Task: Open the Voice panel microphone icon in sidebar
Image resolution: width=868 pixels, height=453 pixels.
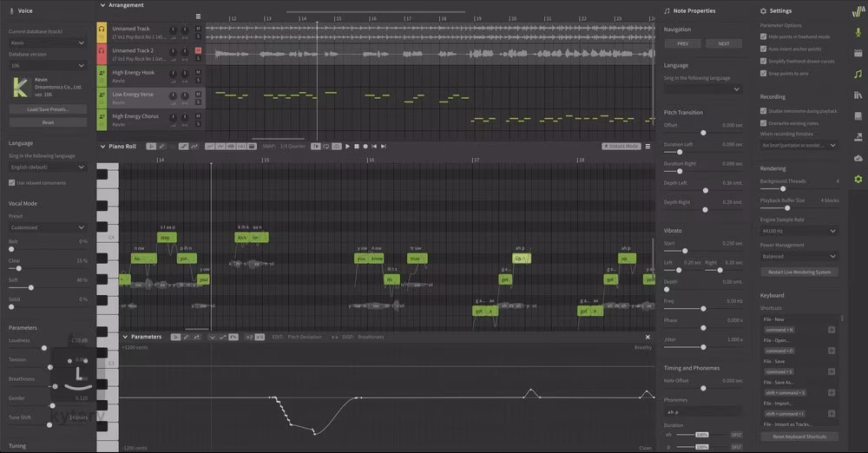Action: [858, 31]
